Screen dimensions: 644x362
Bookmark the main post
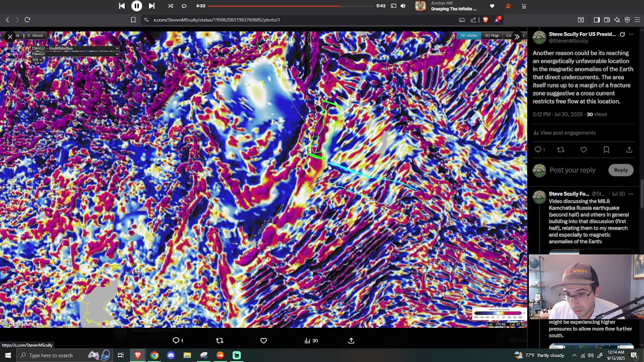[606, 150]
